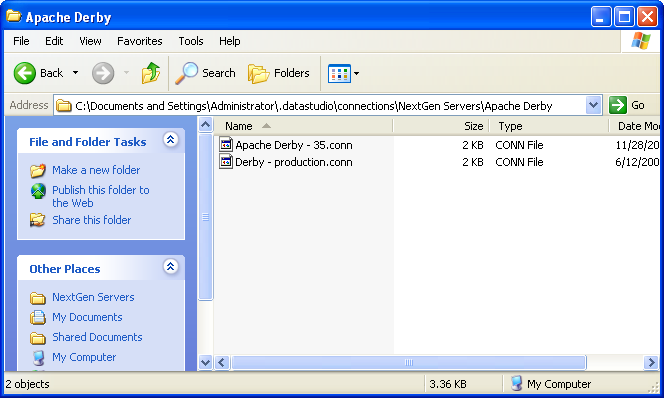Collapse the File and Folder Tasks panel
Viewport: 664px width, 398px height.
pyautogui.click(x=170, y=139)
